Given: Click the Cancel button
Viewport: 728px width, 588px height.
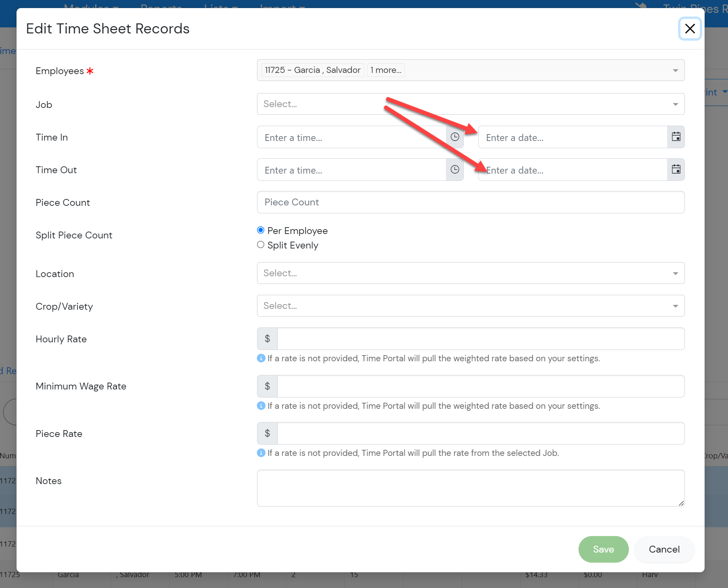Looking at the screenshot, I should 664,549.
